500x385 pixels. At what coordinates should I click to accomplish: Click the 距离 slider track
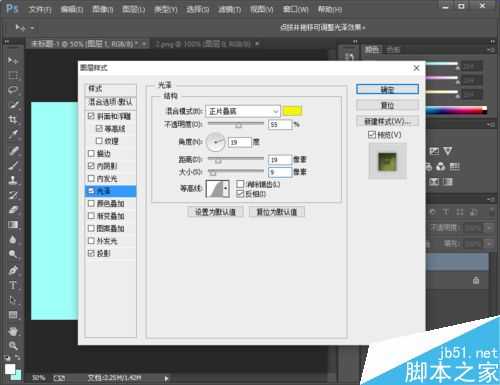coord(236,159)
